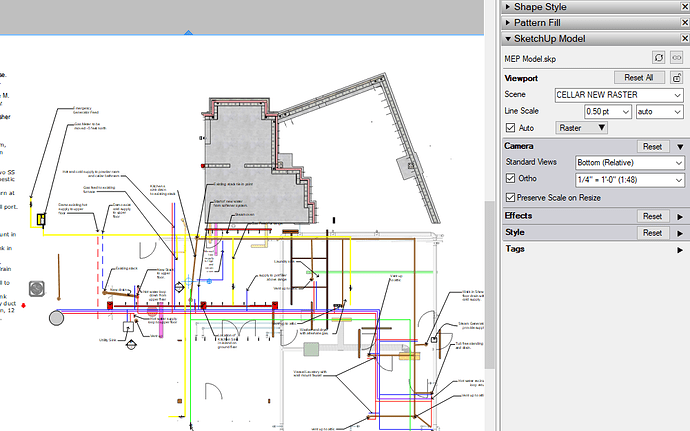
Task: Click the MEP Model.skp file name
Action: [x=530, y=59]
